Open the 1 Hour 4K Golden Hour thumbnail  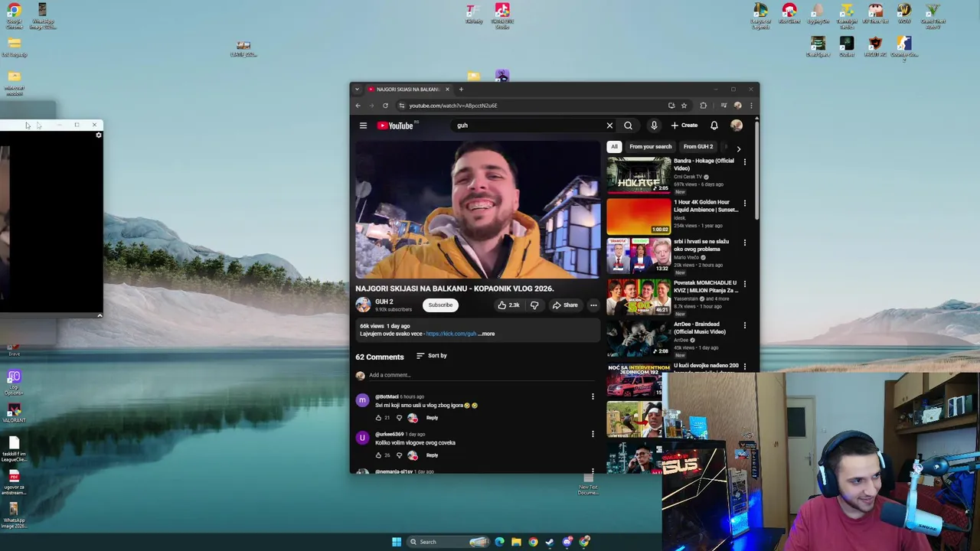639,216
